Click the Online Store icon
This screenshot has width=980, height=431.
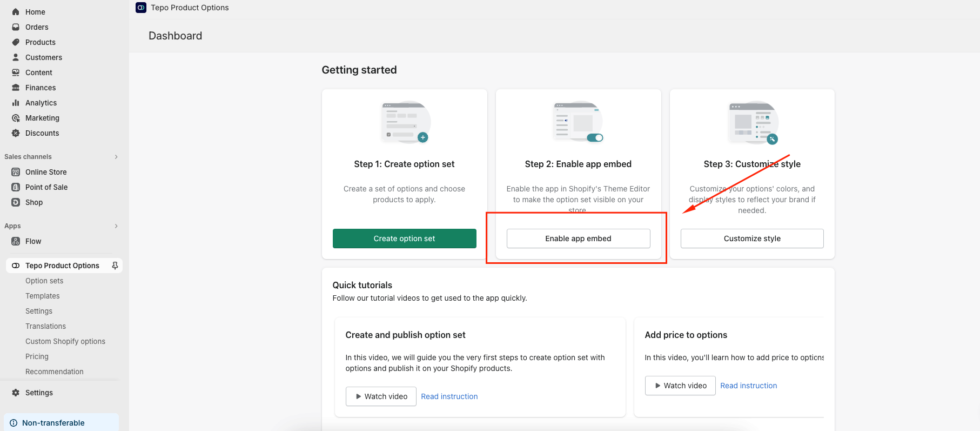click(16, 172)
